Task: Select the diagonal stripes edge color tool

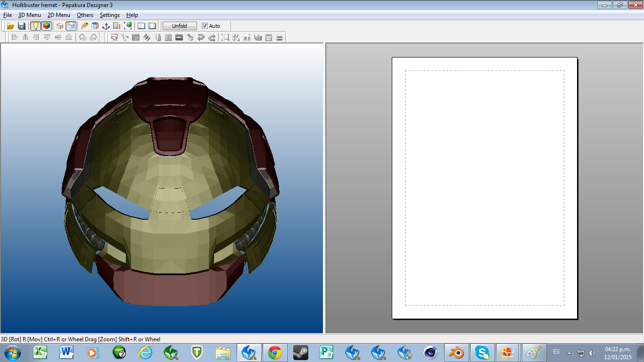Action: (x=147, y=37)
